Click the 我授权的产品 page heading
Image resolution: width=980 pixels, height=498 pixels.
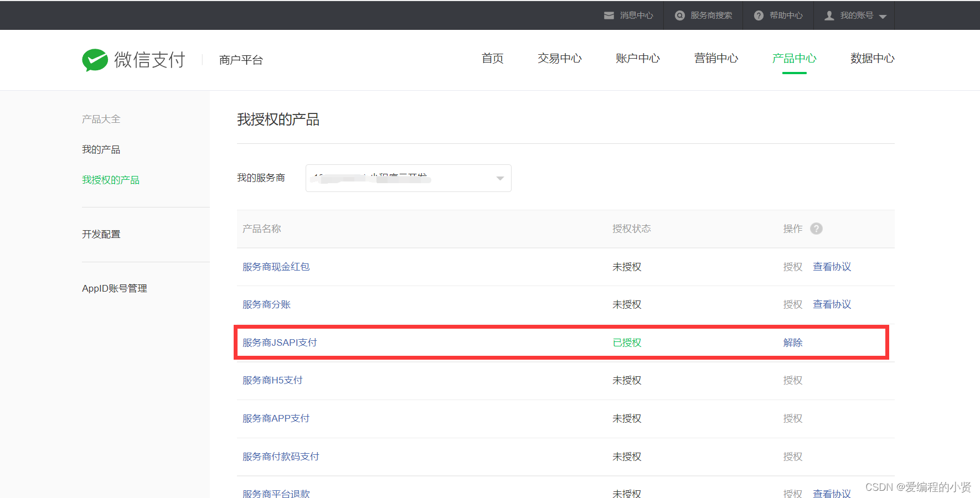click(x=278, y=120)
